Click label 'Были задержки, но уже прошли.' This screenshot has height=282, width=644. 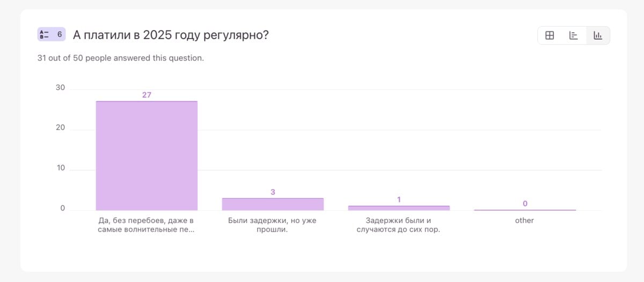(273, 225)
